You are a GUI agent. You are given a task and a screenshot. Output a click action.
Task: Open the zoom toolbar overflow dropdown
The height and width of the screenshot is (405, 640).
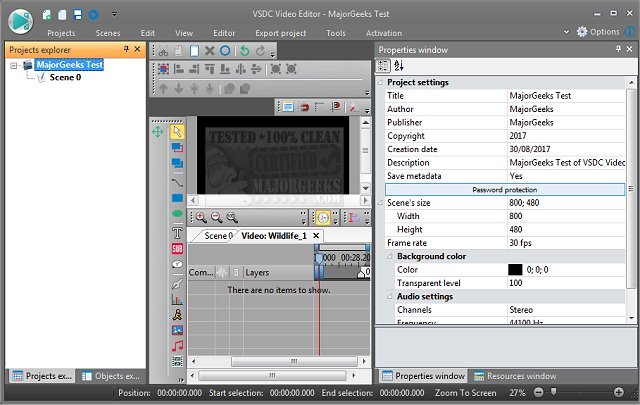coord(303,218)
